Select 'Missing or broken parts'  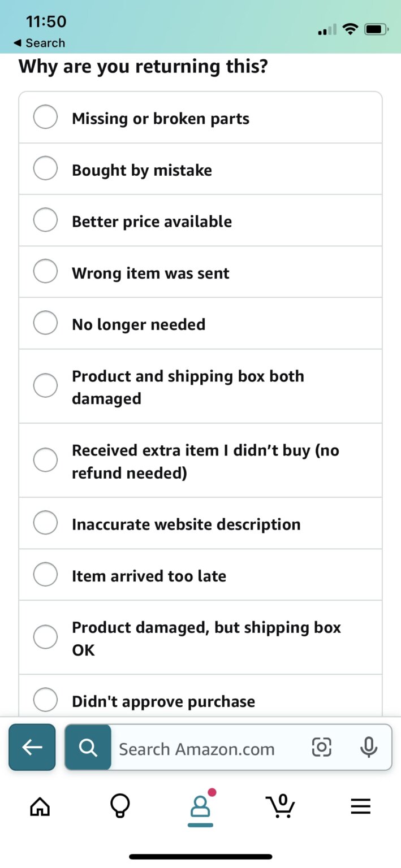(x=45, y=117)
